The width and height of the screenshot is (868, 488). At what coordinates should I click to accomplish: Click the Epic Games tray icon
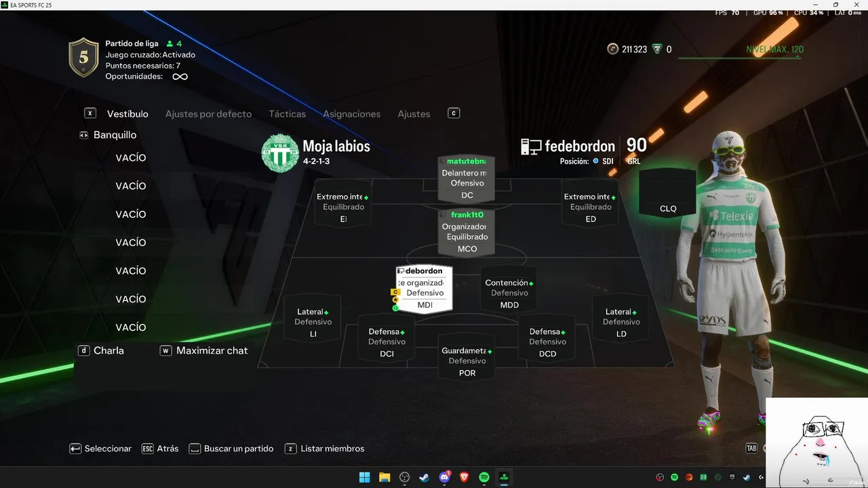pos(732,478)
